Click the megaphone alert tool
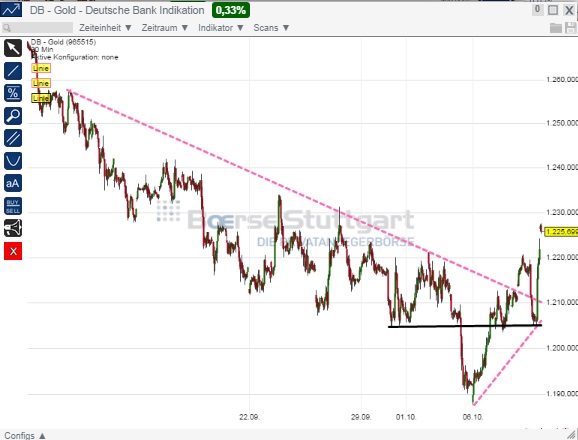The width and height of the screenshot is (578, 440). 13,228
